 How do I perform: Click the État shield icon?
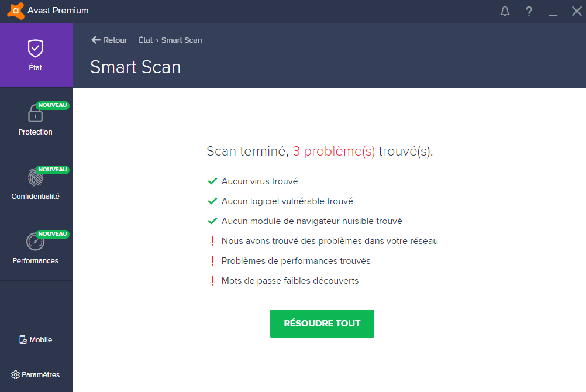tap(36, 48)
